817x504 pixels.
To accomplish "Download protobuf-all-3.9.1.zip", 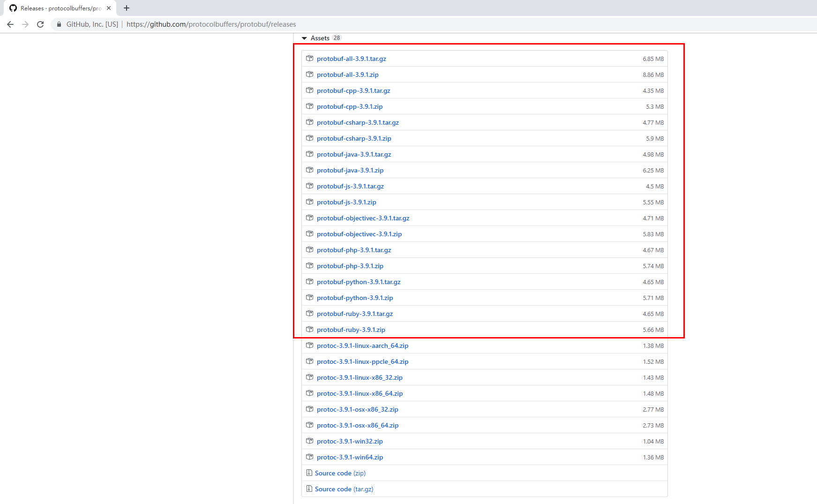I will 348,75.
